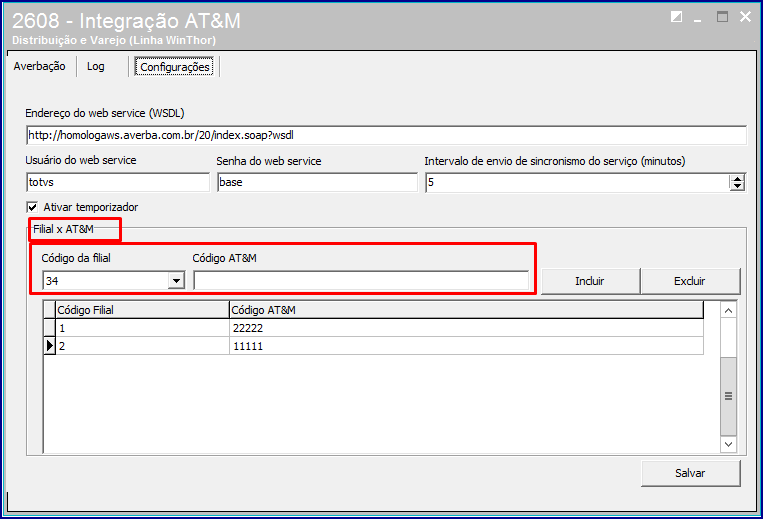This screenshot has height=519, width=763.
Task: Click the Senha do web service field
Action: click(317, 182)
